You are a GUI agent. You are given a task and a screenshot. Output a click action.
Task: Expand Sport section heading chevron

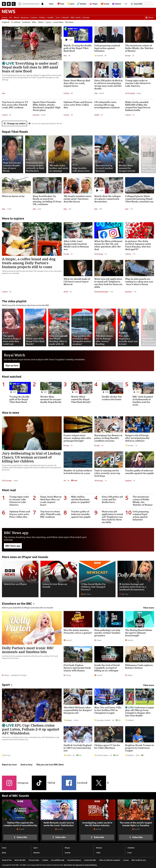(x=11, y=685)
